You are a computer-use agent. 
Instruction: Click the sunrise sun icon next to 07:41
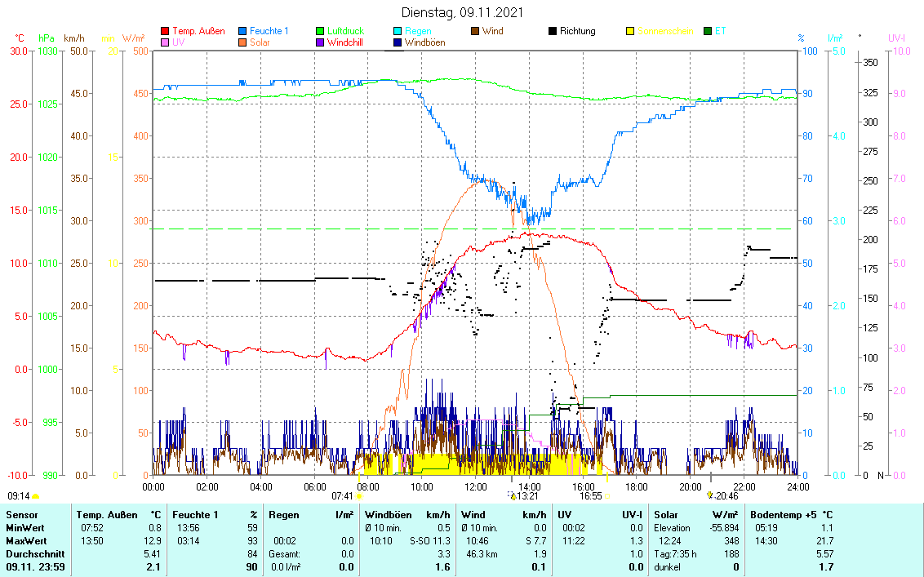click(359, 496)
